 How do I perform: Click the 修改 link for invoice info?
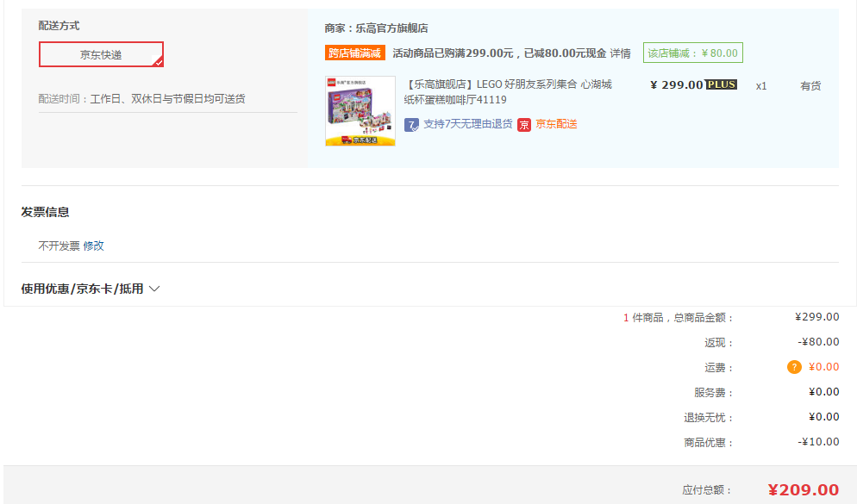[93, 246]
